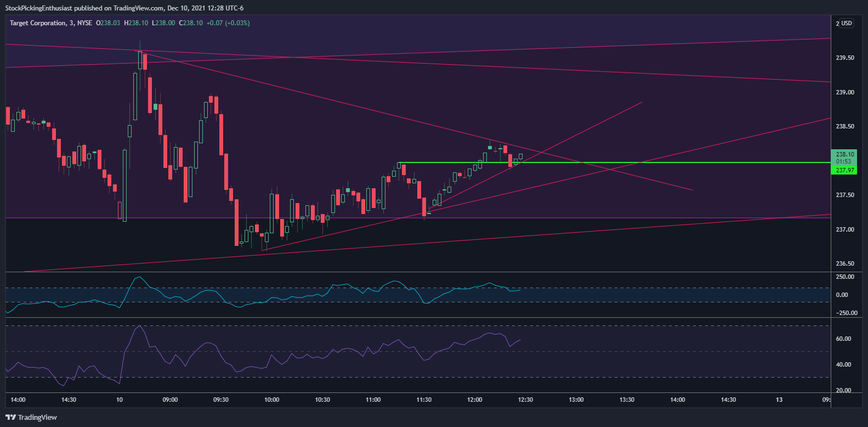Click the 237.50 price axis label

tap(844, 195)
